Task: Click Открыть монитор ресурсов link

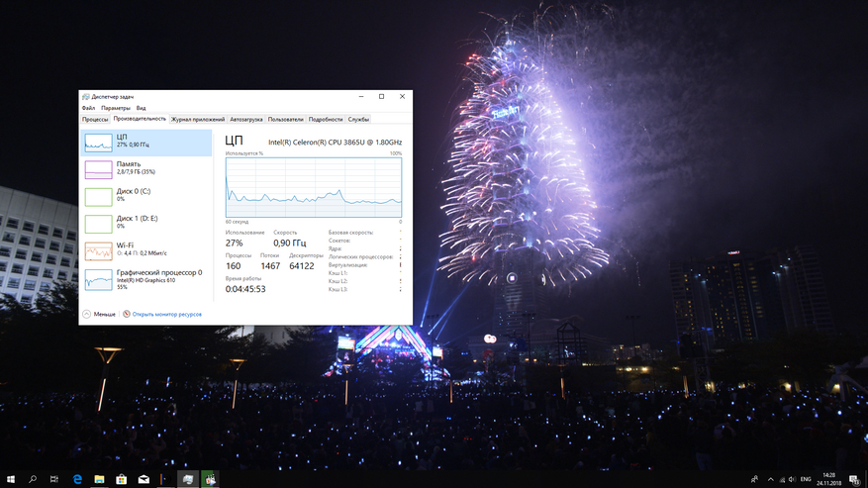Action: [166, 314]
